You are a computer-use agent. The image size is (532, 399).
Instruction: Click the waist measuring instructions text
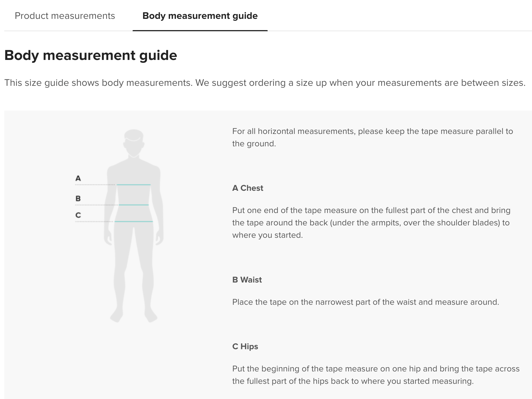click(x=366, y=302)
